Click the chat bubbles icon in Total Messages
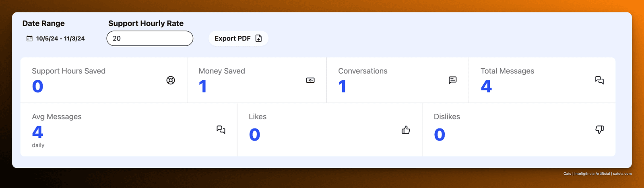Image resolution: width=644 pixels, height=188 pixels. tap(599, 80)
